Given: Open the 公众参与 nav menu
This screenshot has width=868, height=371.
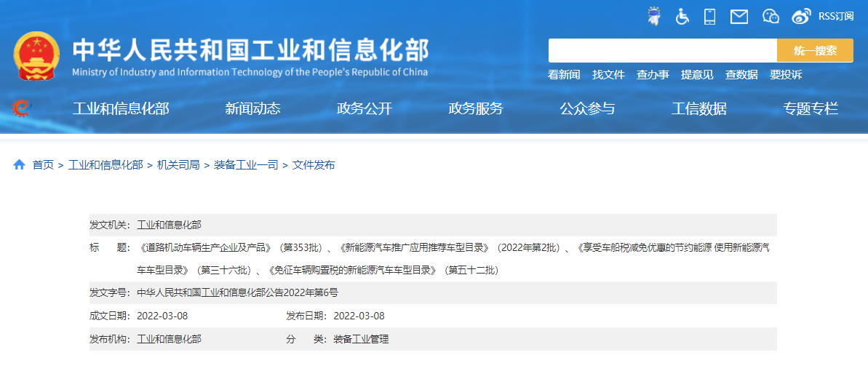Looking at the screenshot, I should pos(587,108).
